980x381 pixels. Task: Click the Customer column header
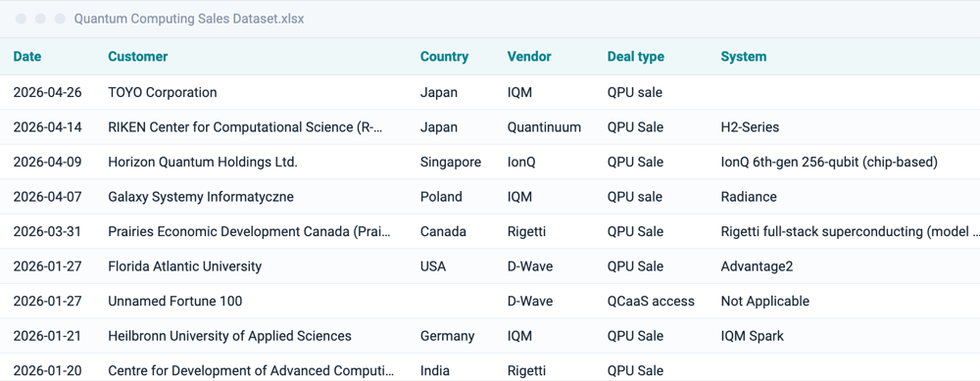click(x=137, y=57)
